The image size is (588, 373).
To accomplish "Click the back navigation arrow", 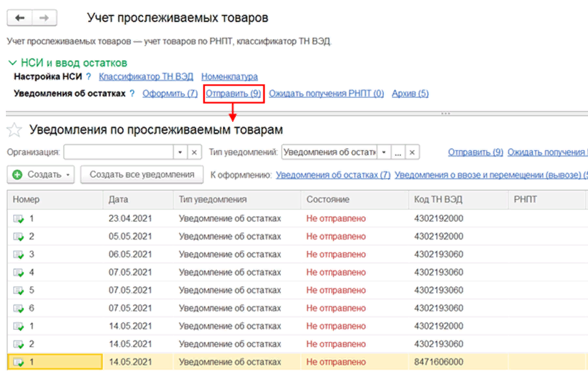I will click(x=20, y=18).
